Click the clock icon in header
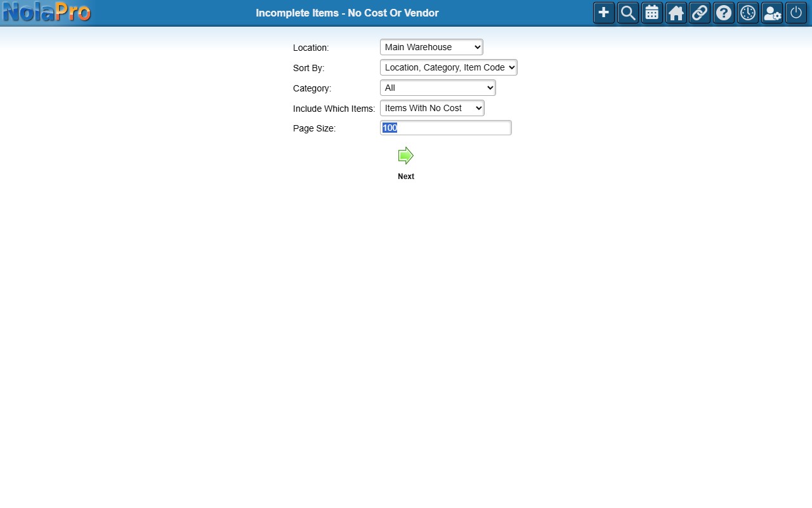The image size is (812, 508). tap(748, 13)
